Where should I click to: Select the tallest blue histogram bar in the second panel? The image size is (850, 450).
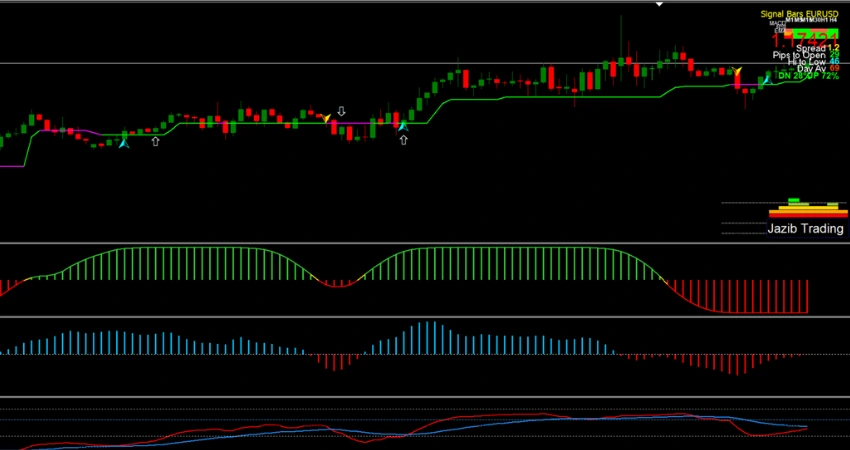pyautogui.click(x=428, y=337)
